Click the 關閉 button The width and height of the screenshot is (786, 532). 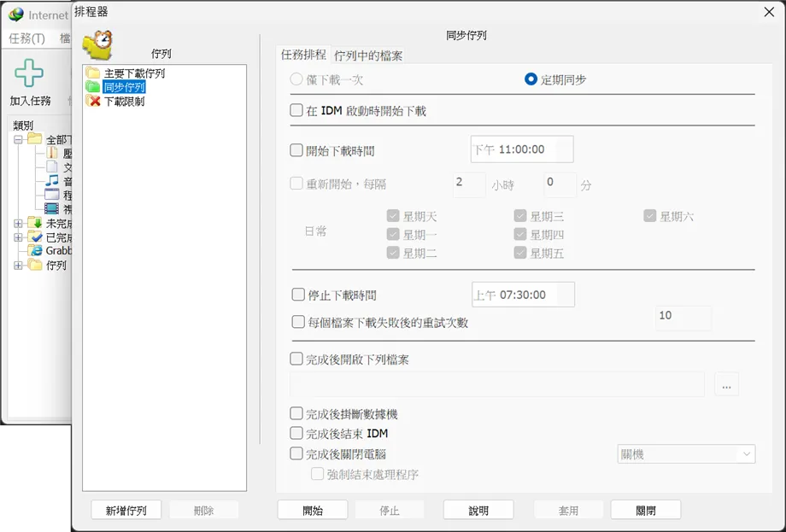pyautogui.click(x=646, y=510)
